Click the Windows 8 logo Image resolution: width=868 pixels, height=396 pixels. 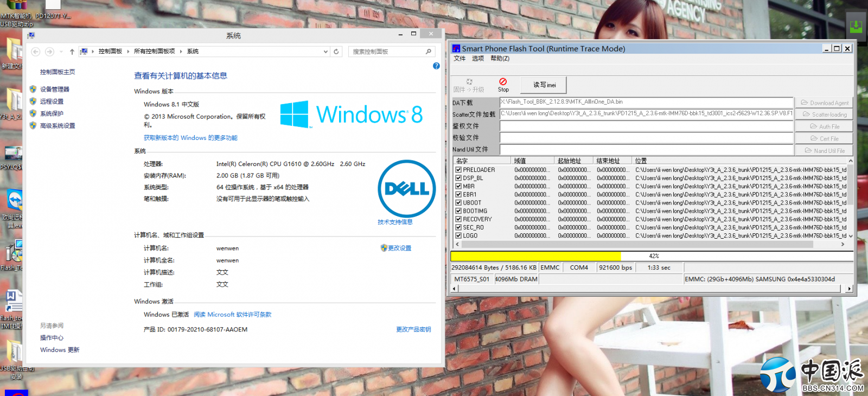point(351,114)
